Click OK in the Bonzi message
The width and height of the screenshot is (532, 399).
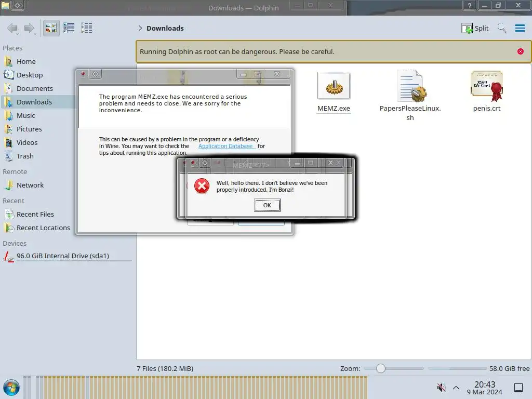[x=268, y=205]
